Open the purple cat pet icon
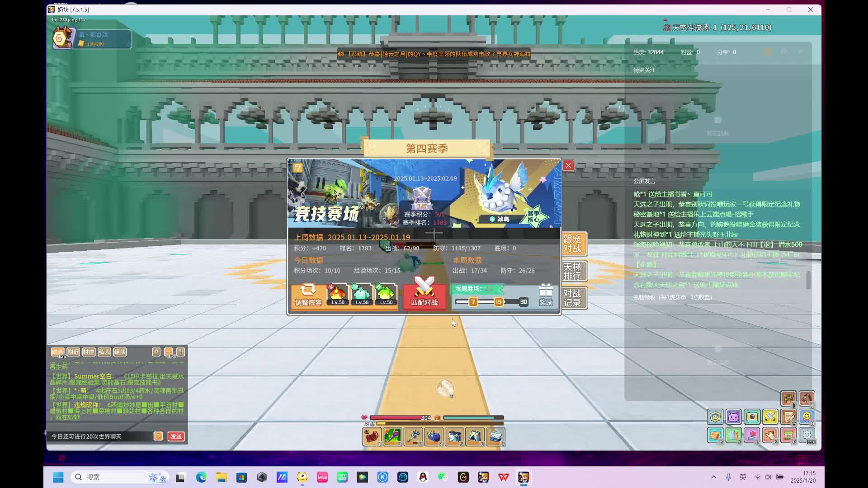The width and height of the screenshot is (868, 488). 733,417
